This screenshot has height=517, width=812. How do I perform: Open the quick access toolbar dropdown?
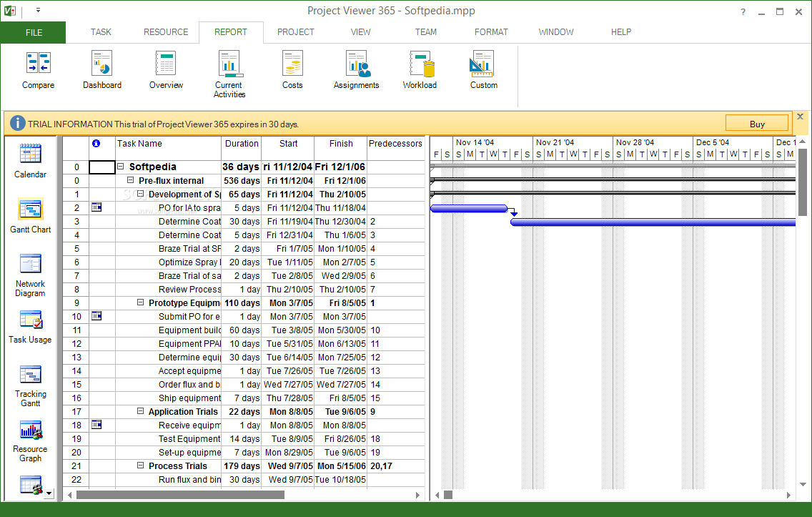click(39, 10)
